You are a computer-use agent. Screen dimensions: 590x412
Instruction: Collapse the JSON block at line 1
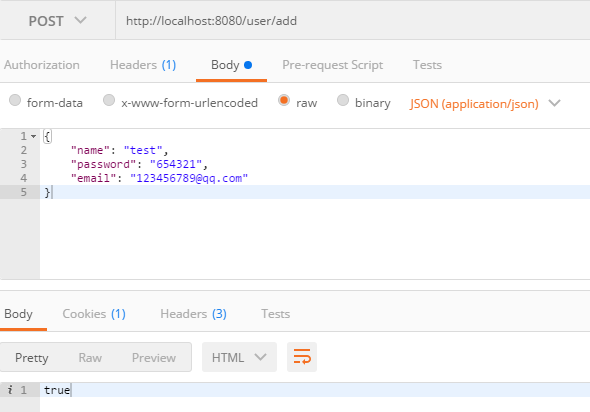click(x=33, y=136)
